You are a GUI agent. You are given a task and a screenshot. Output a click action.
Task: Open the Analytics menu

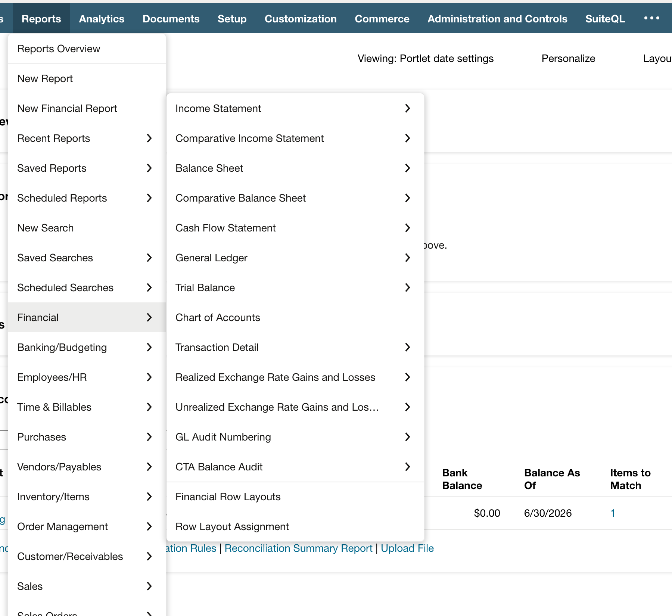point(102,19)
